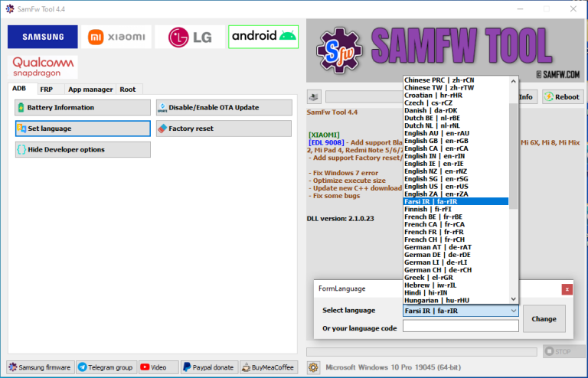Choose the LG brand logo

tap(189, 37)
